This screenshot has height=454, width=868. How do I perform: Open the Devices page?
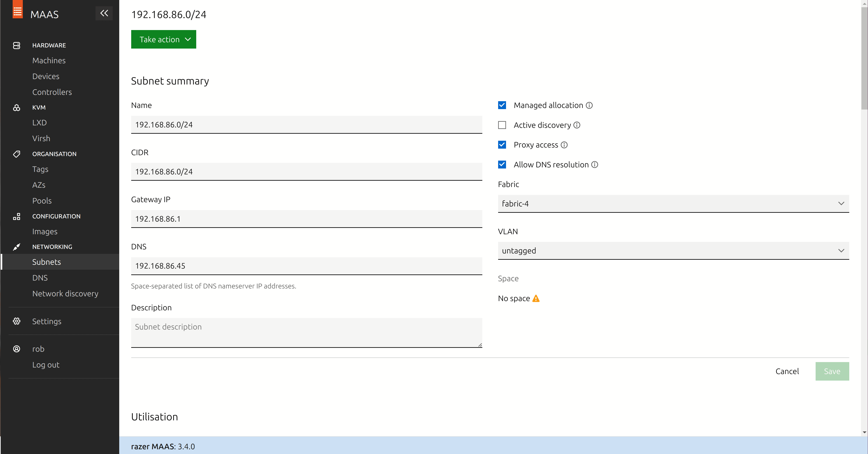[46, 77]
